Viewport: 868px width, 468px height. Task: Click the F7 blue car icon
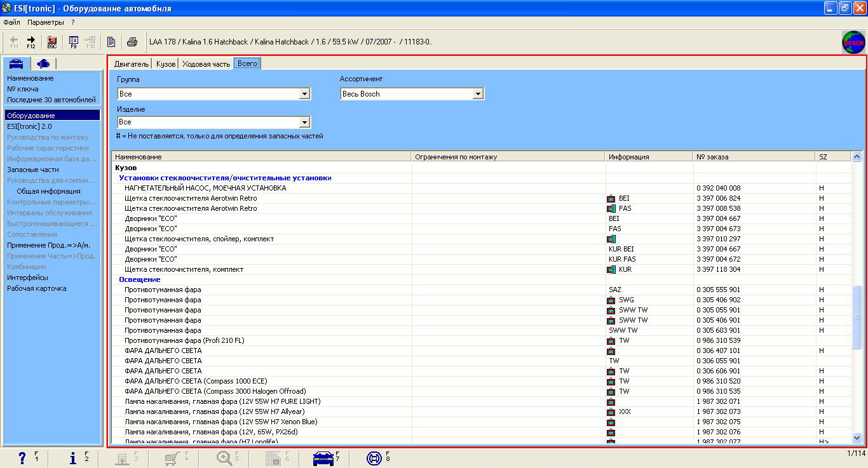coord(323,458)
